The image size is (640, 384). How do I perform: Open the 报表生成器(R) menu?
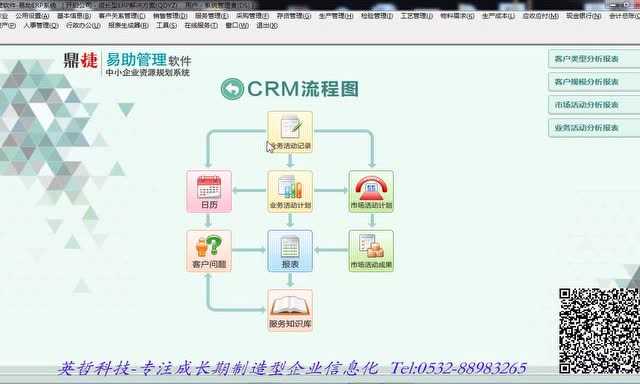[128, 25]
